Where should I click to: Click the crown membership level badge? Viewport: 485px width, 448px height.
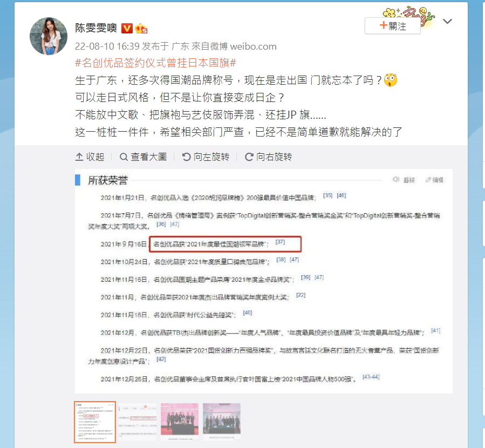tap(141, 29)
